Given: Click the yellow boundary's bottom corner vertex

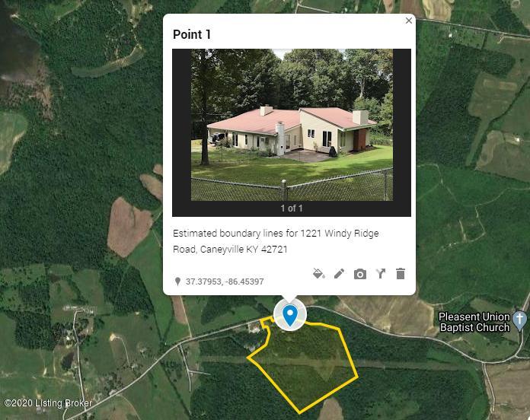Looking at the screenshot, I should [300, 412].
